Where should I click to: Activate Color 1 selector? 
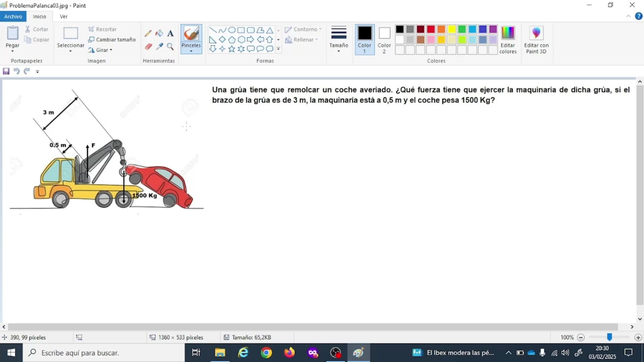tap(364, 39)
